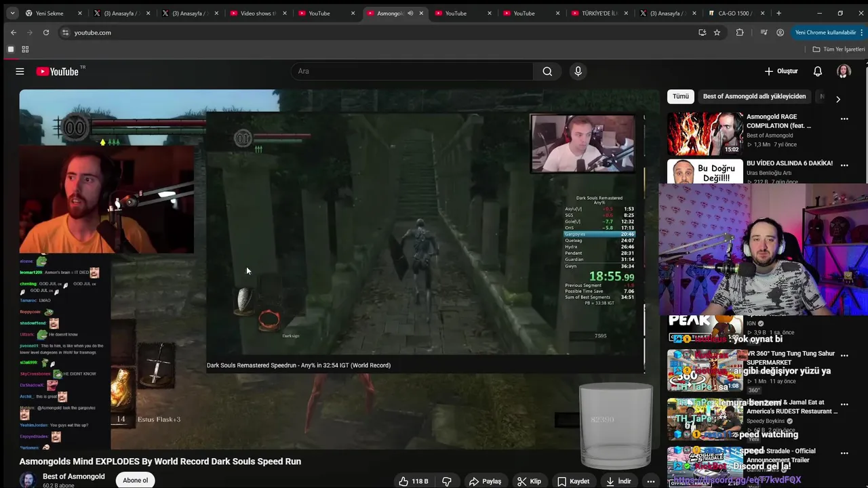868x488 pixels.
Task: Open media controls icon in toolbar
Action: (764, 33)
